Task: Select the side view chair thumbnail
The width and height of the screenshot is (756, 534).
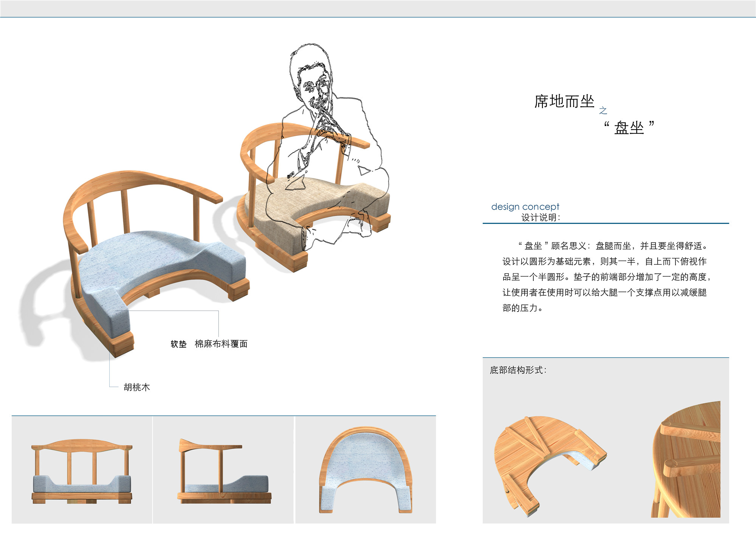Action: pos(224,471)
